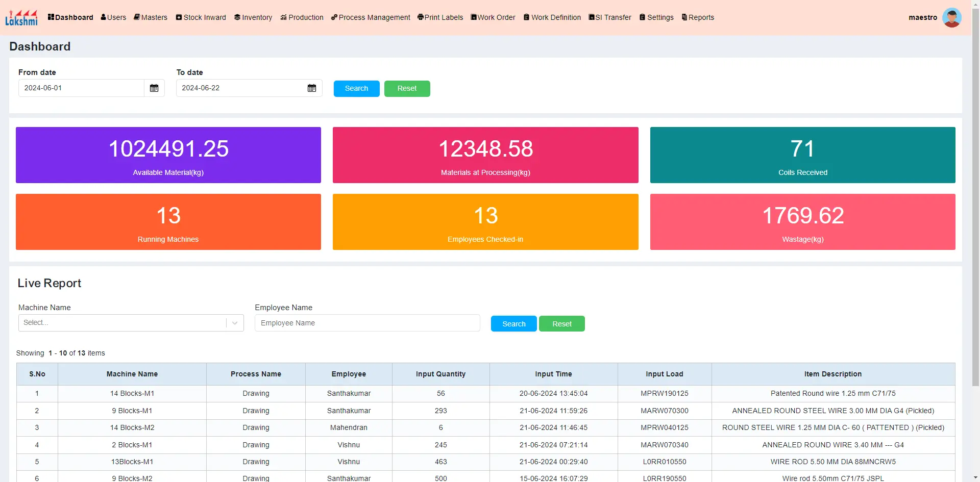Open the Production menu
The image size is (980, 482).
(302, 17)
